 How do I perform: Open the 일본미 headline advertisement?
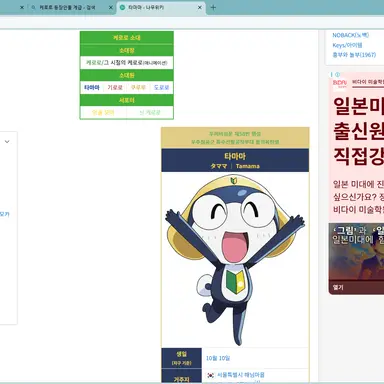pyautogui.click(x=358, y=131)
